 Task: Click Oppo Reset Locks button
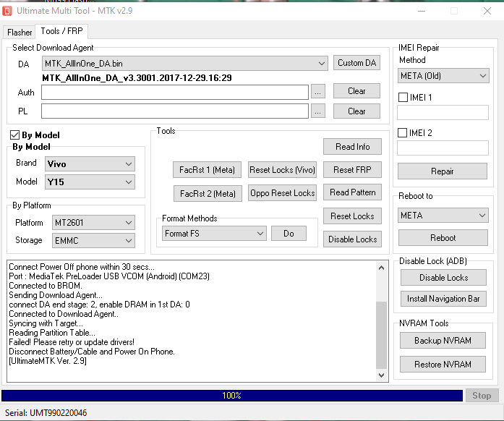[x=282, y=192]
